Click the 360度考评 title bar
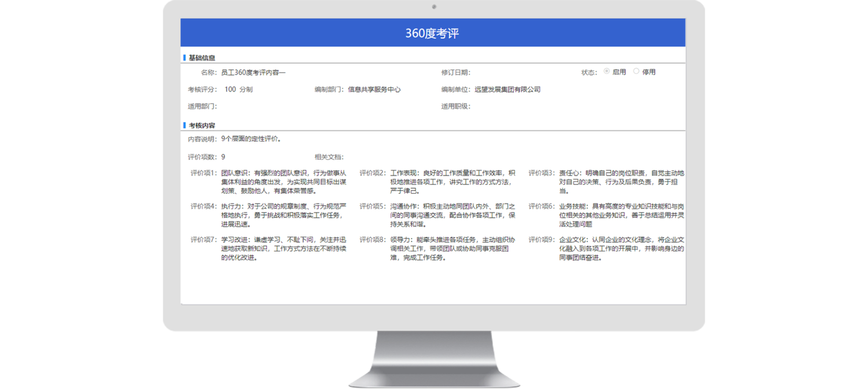This screenshot has height=389, width=868. (x=432, y=33)
